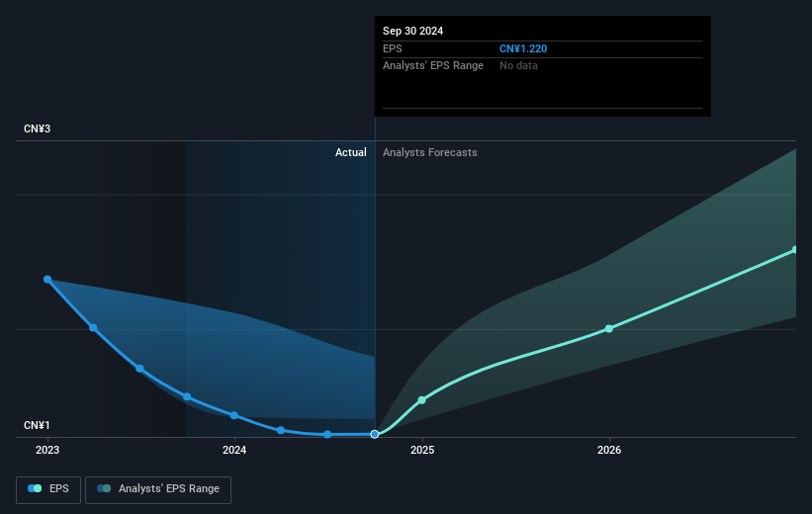Click the Sep 30 2024 tooltip date
This screenshot has height=514, width=812.
click(x=412, y=31)
